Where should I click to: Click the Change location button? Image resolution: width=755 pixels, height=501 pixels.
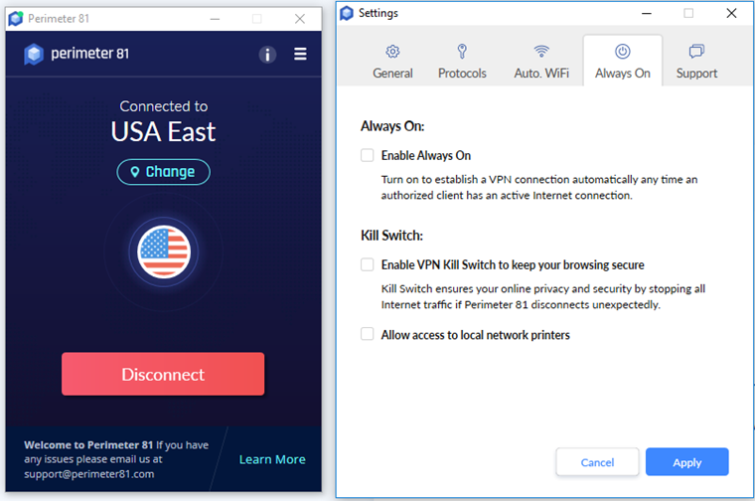point(163,172)
